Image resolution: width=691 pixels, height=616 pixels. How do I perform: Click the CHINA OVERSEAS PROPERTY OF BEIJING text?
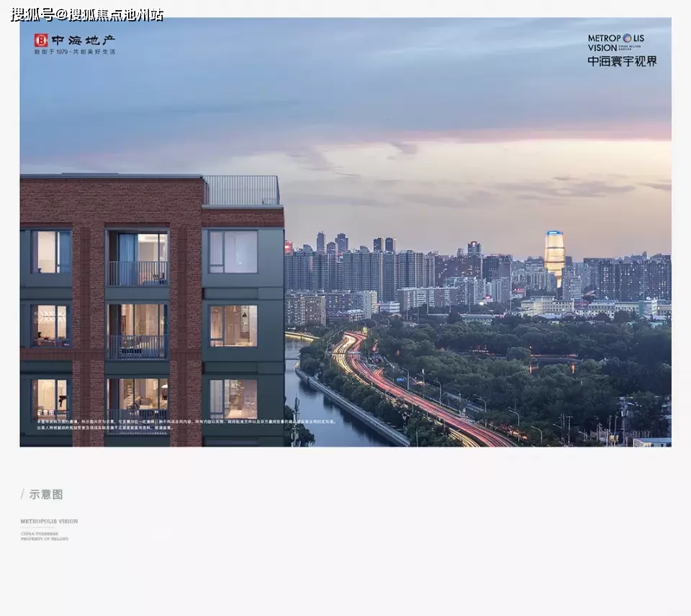click(45, 536)
